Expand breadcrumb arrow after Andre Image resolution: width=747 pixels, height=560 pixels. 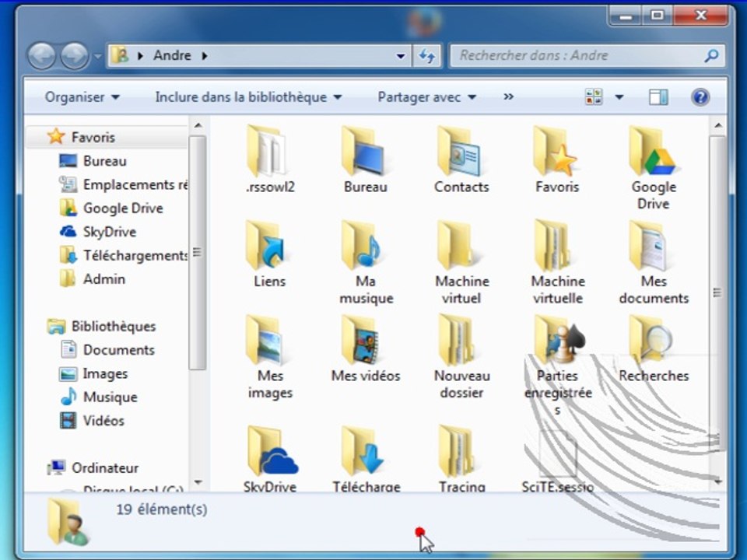point(205,56)
